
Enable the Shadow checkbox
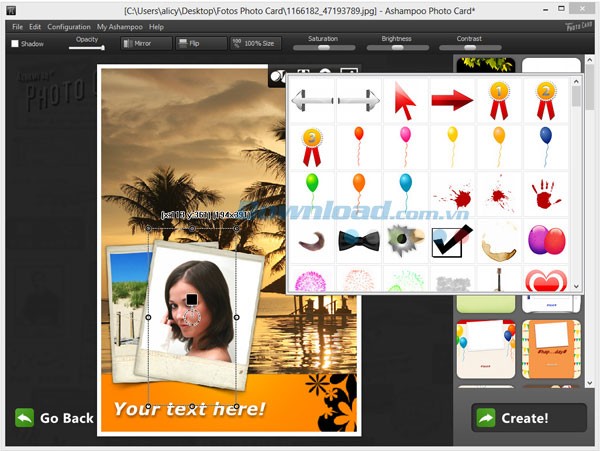pos(15,44)
